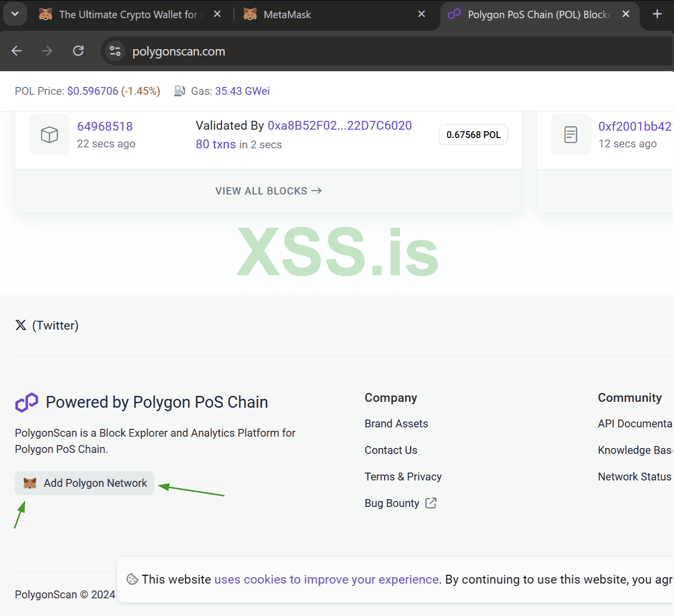The width and height of the screenshot is (674, 616).
Task: Open the X (Twitter) link
Action: click(47, 325)
